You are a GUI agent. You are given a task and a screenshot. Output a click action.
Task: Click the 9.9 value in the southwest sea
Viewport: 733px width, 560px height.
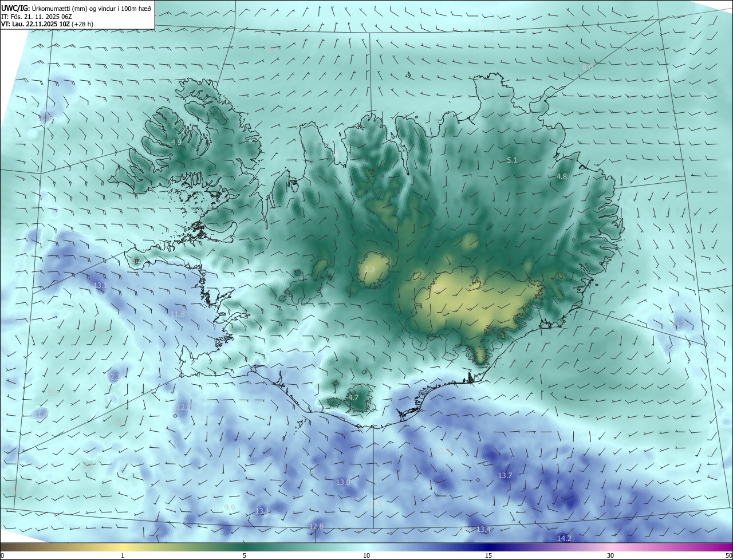pyautogui.click(x=230, y=508)
